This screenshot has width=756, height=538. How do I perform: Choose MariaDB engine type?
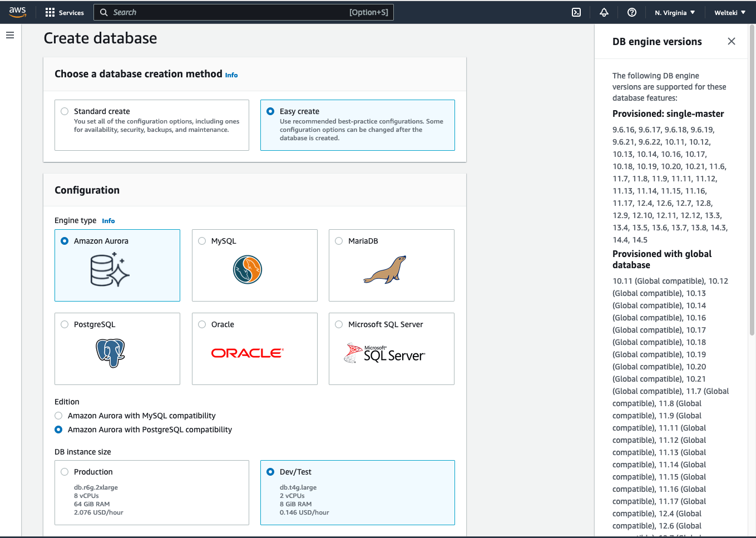click(339, 241)
